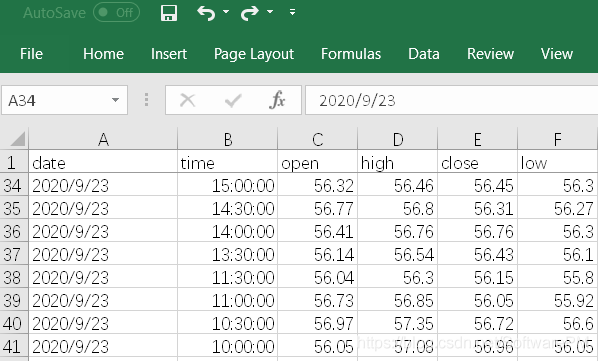Open the Data tab
This screenshot has height=361, width=598.
coord(424,54)
